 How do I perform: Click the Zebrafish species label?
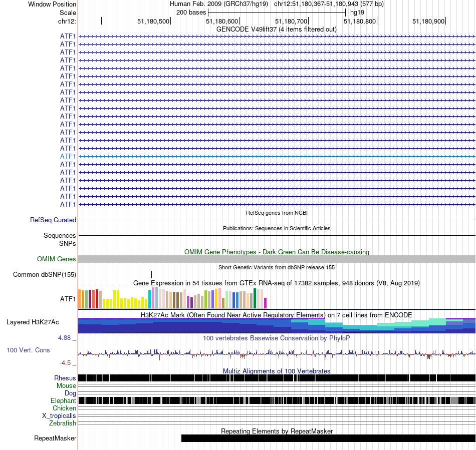pyautogui.click(x=63, y=423)
